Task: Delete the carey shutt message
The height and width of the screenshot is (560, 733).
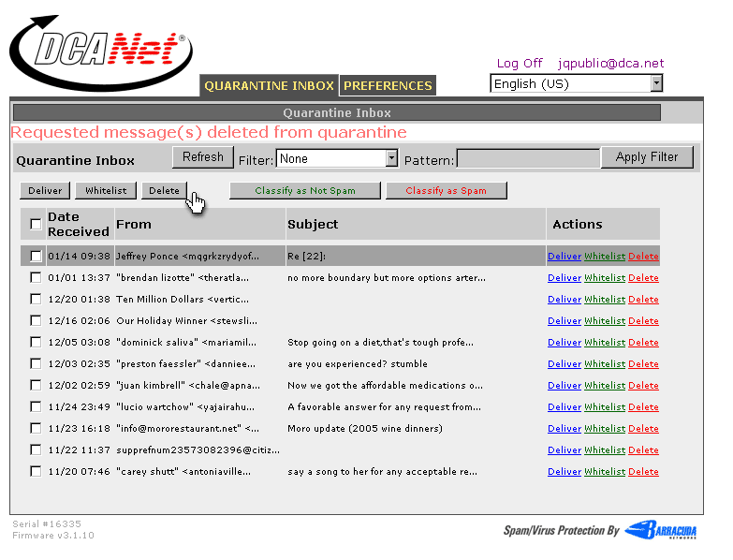Action: coord(643,471)
